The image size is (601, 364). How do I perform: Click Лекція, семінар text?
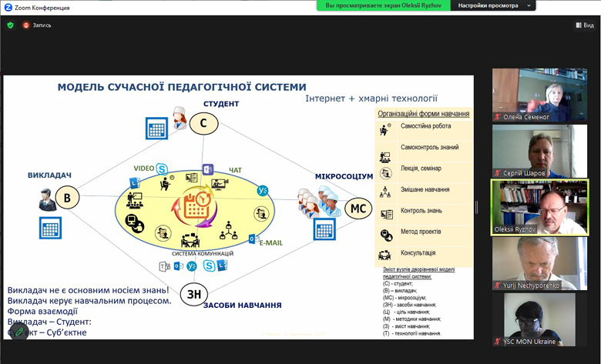(x=421, y=168)
